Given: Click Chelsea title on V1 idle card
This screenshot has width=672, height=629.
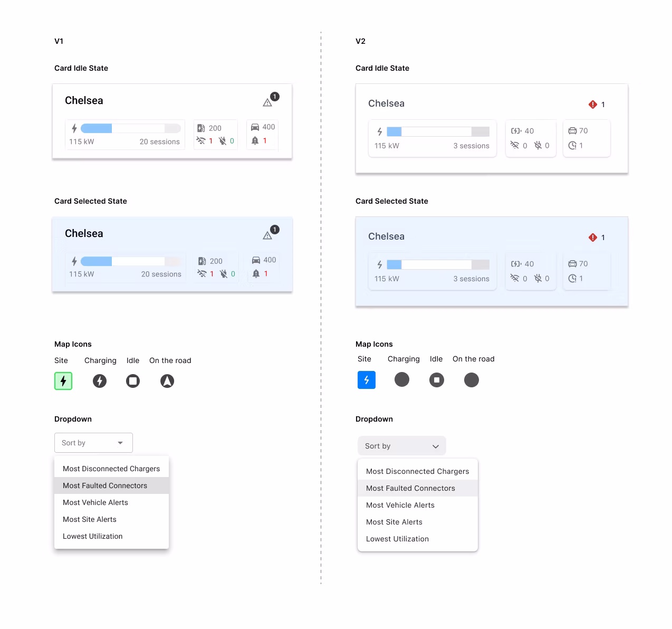Looking at the screenshot, I should (x=84, y=100).
